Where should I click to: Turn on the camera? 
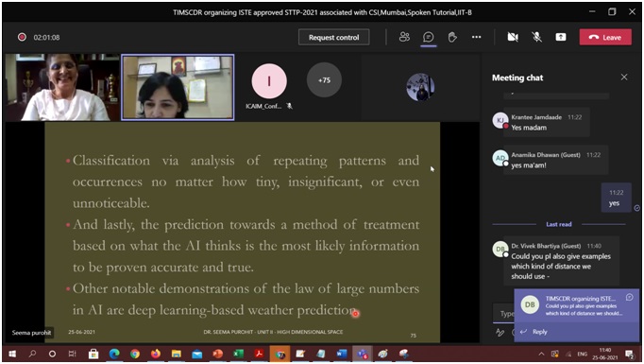[513, 37]
